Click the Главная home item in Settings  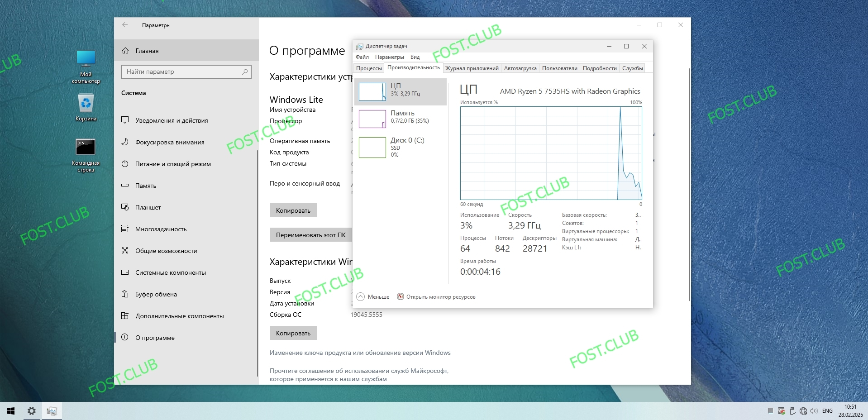tap(186, 51)
